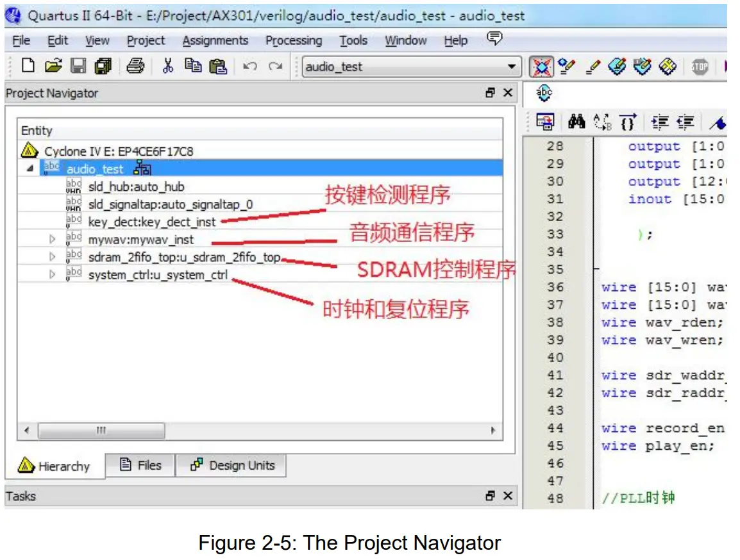Click the Open folder icon
Viewport: 740px width, 560px height.
click(x=53, y=66)
